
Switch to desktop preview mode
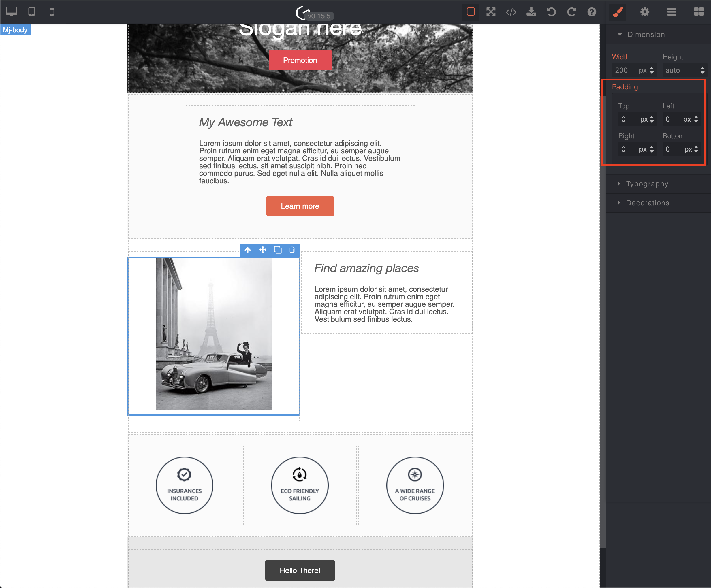pos(12,12)
